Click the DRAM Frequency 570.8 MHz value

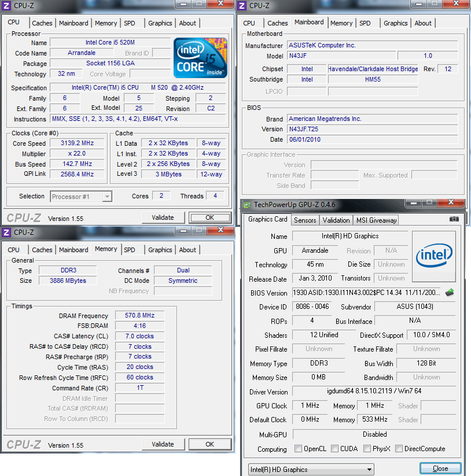139,315
